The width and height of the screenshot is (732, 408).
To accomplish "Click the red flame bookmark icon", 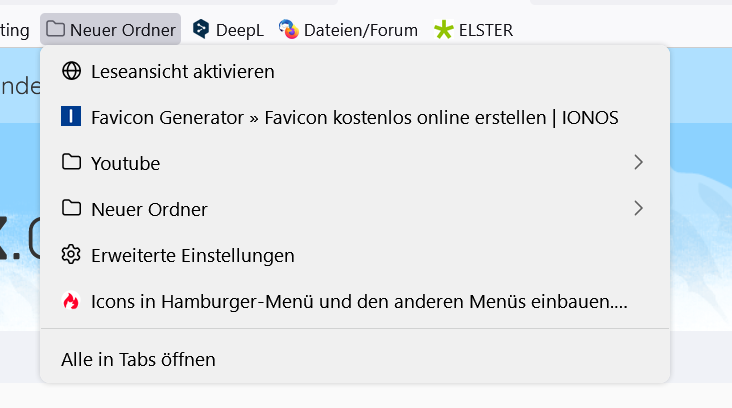I will pos(71,301).
